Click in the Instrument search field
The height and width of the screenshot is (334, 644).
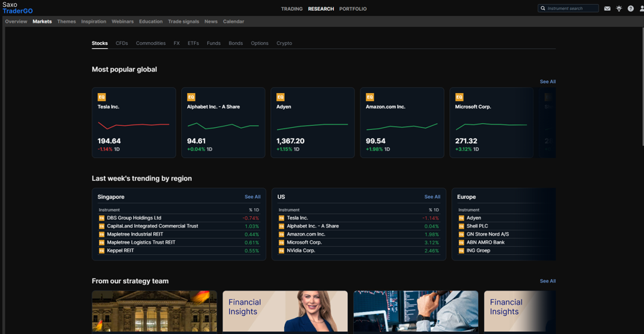pos(568,8)
